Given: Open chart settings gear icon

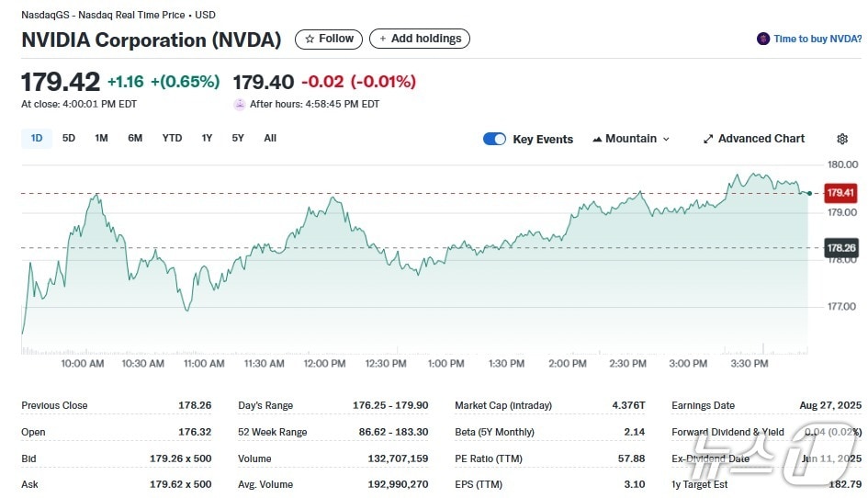Looking at the screenshot, I should point(842,139).
